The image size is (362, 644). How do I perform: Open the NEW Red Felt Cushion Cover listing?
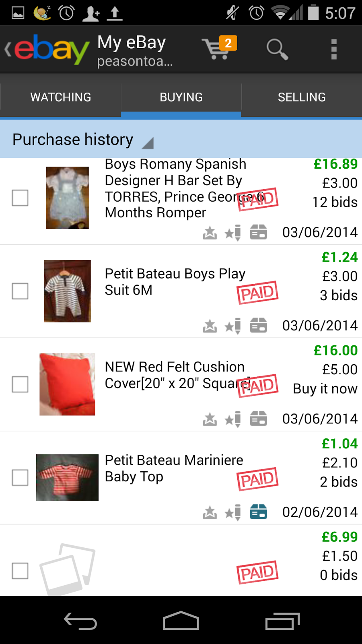coord(175,375)
